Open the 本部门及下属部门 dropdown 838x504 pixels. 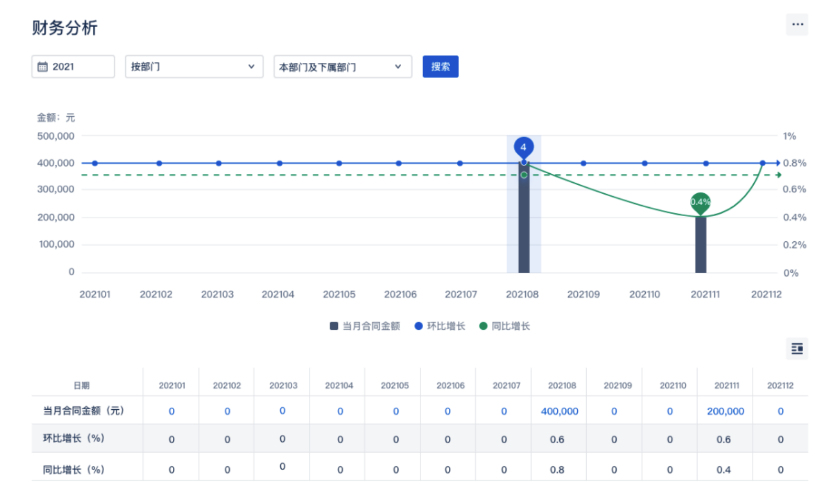click(343, 67)
